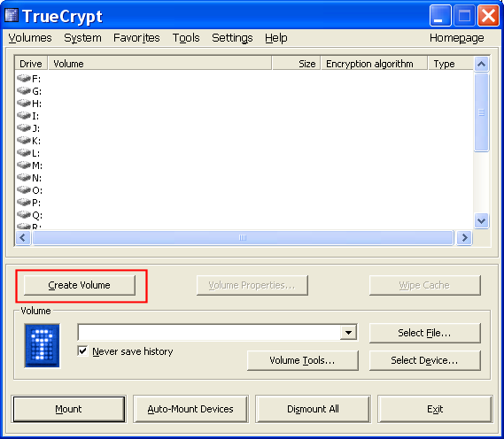Select the L: drive icon

click(24, 152)
